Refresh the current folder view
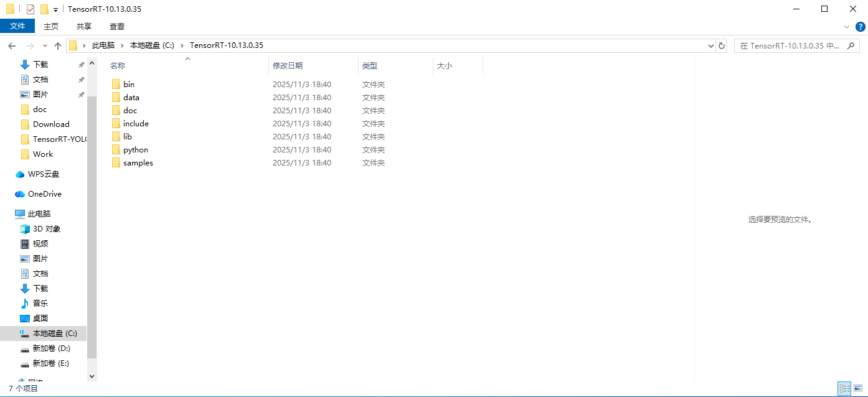This screenshot has width=868, height=397. pos(722,46)
